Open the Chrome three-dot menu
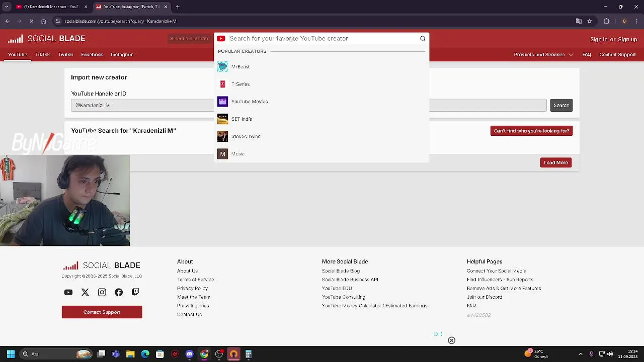The height and width of the screenshot is (362, 644). pyautogui.click(x=636, y=21)
